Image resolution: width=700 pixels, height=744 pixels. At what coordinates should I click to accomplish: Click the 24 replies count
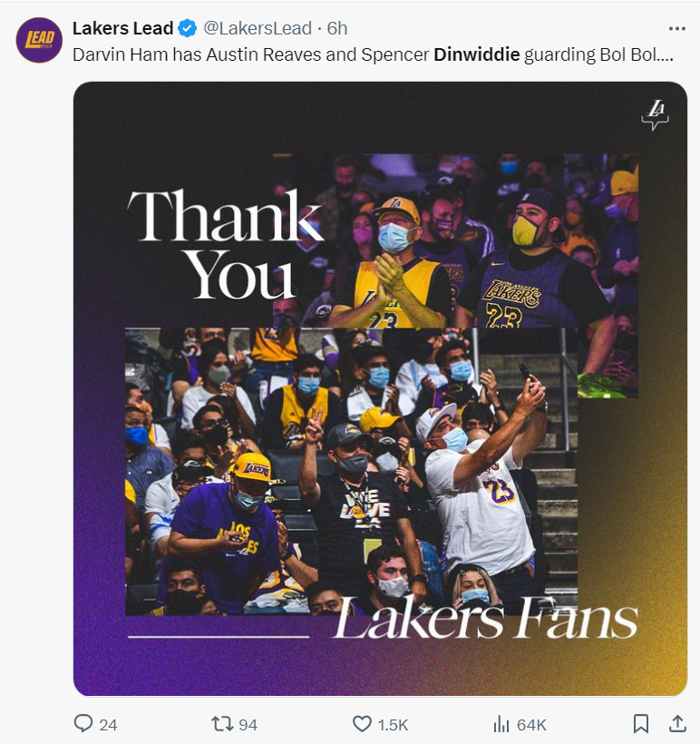coord(108,725)
